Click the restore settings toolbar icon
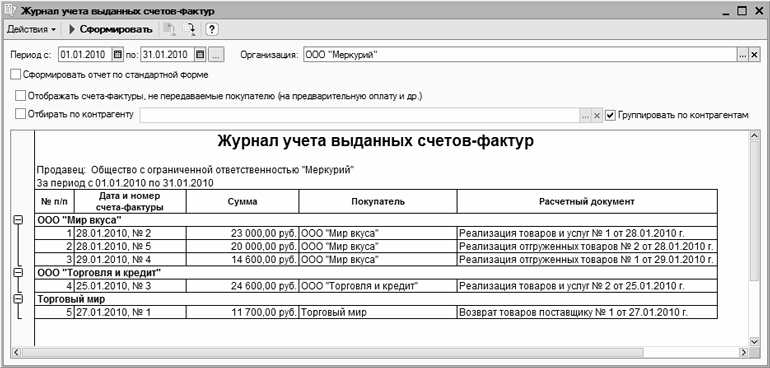 [x=170, y=29]
